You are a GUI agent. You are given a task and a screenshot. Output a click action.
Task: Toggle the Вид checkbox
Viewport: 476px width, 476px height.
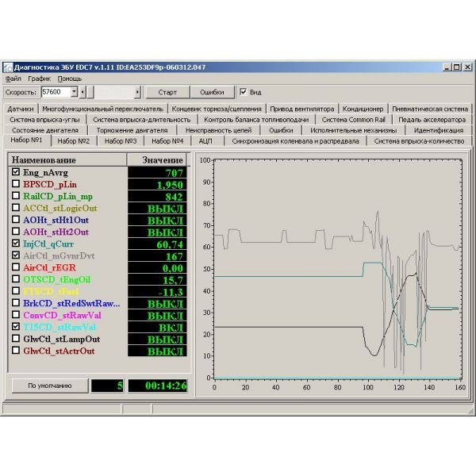[x=244, y=92]
